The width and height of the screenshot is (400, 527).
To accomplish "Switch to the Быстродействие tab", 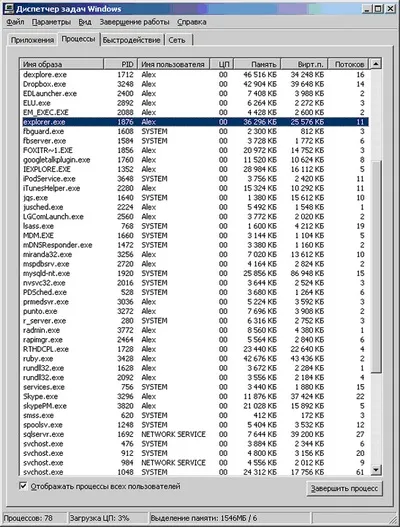I will point(131,40).
